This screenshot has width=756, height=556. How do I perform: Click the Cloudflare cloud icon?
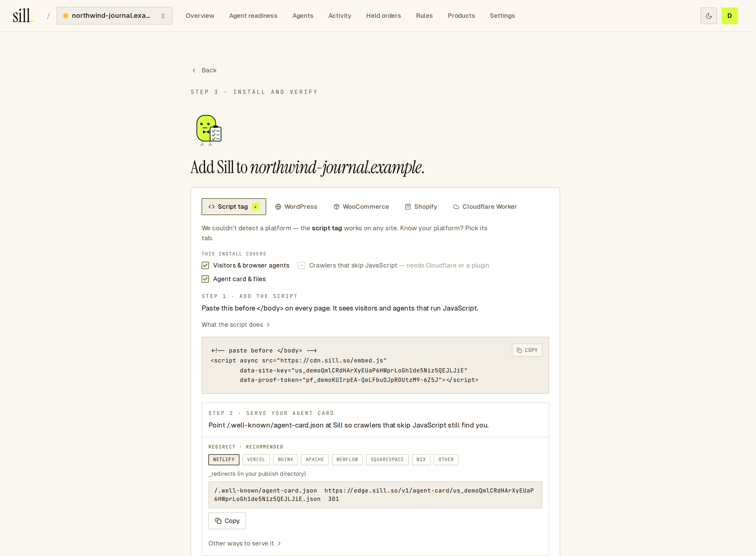coord(456,207)
